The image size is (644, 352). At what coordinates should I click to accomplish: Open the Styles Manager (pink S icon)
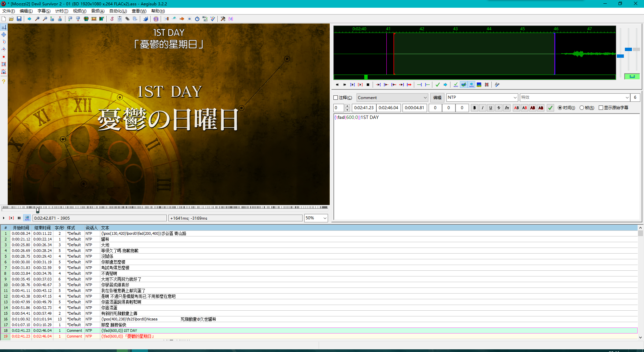(112, 19)
